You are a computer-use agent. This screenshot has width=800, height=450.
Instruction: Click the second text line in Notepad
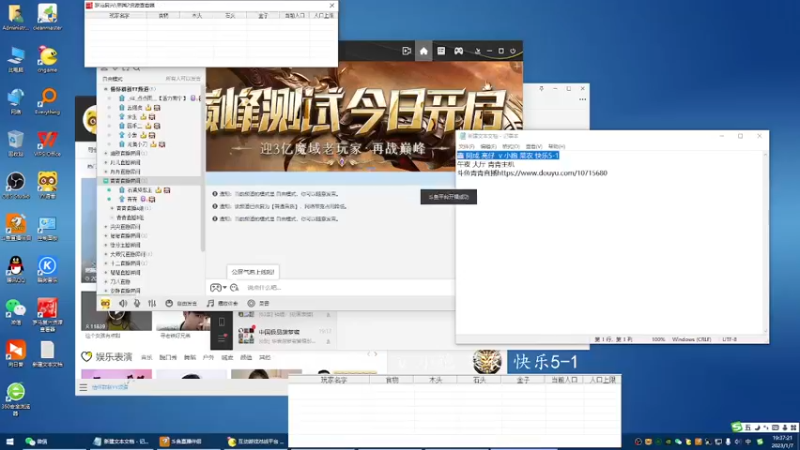click(x=486, y=164)
